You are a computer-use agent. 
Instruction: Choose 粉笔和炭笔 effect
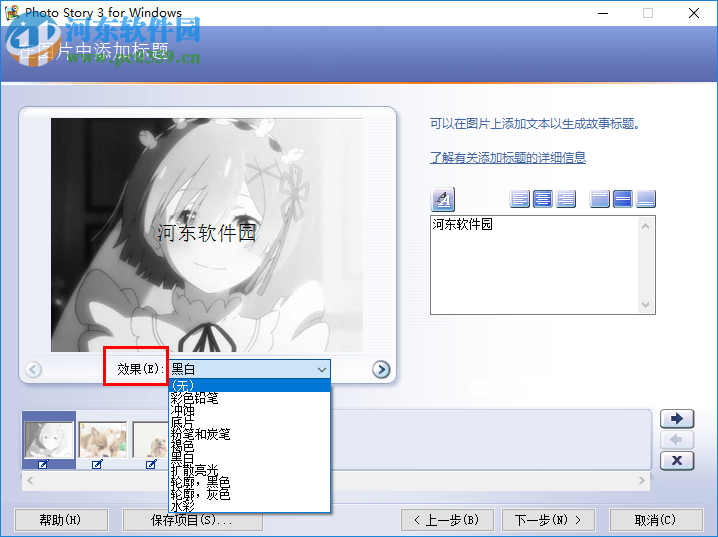coord(250,434)
